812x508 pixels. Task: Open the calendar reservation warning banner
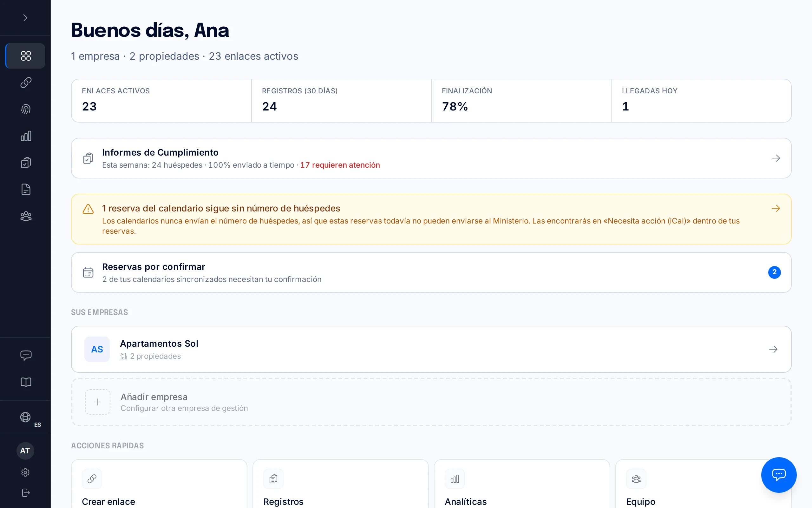[431, 219]
